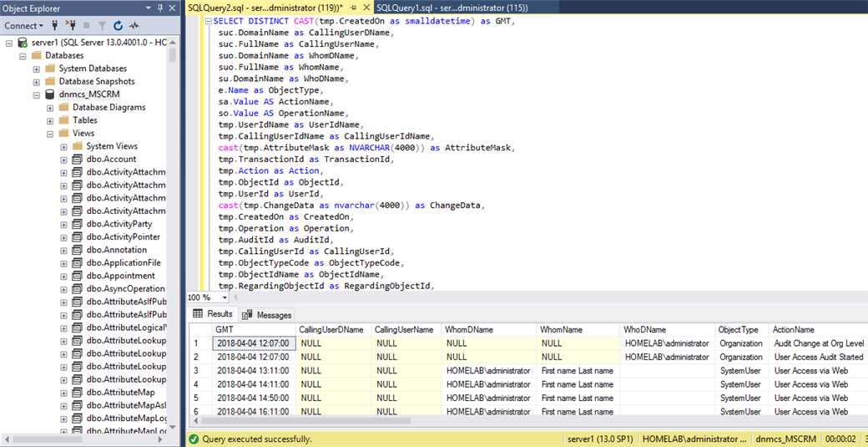The image size is (868, 447).
Task: Click the Stop square icon in Object Explorer toolbar
Action: [x=86, y=25]
